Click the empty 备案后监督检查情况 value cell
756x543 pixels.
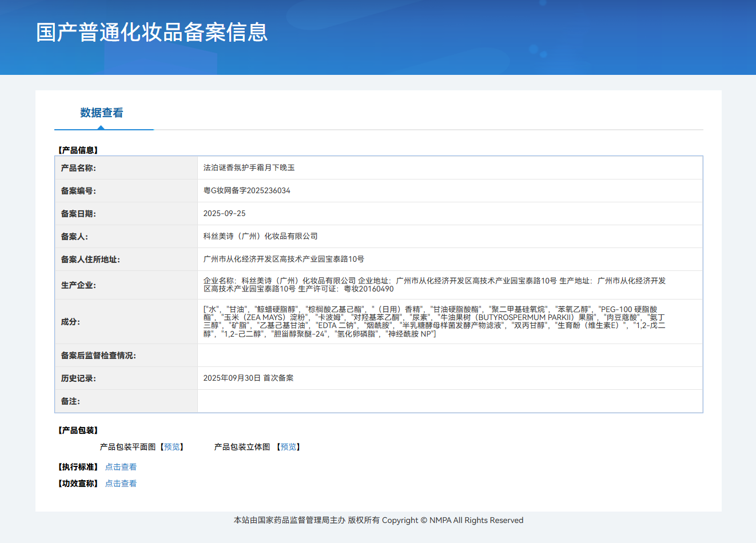click(449, 355)
